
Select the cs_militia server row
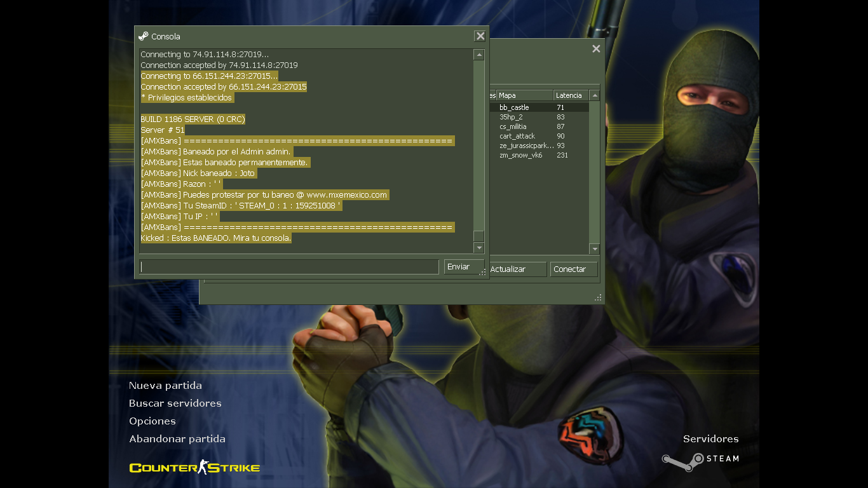point(539,126)
